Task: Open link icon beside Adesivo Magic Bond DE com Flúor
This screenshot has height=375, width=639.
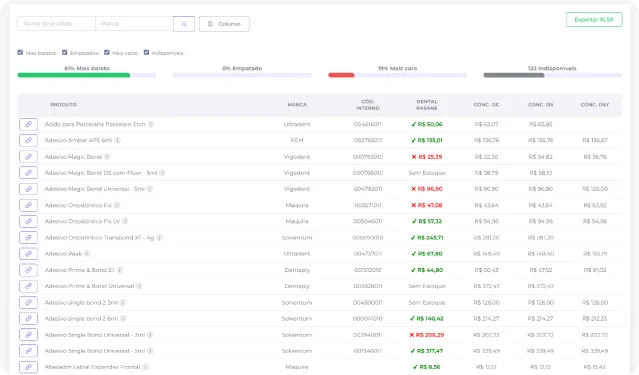Action: pos(28,173)
